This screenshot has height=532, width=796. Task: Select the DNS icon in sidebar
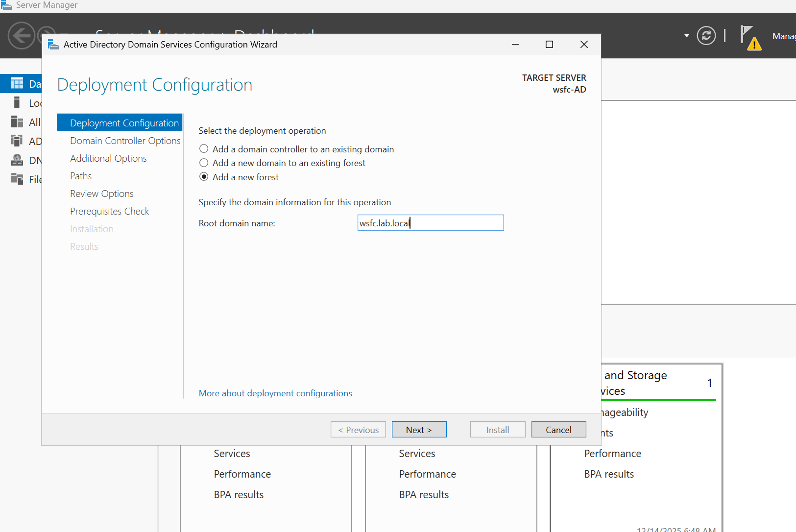pyautogui.click(x=17, y=160)
